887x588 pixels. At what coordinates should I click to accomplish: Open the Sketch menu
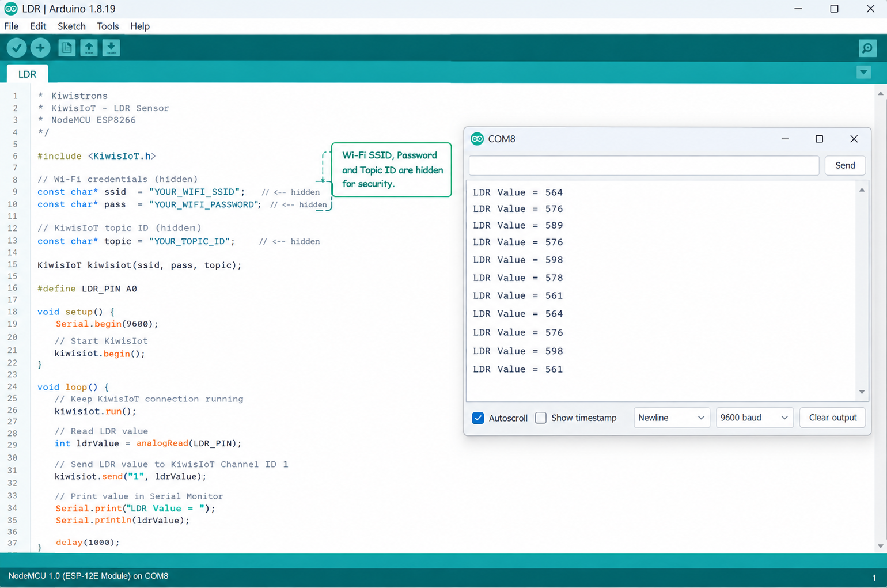pyautogui.click(x=71, y=26)
